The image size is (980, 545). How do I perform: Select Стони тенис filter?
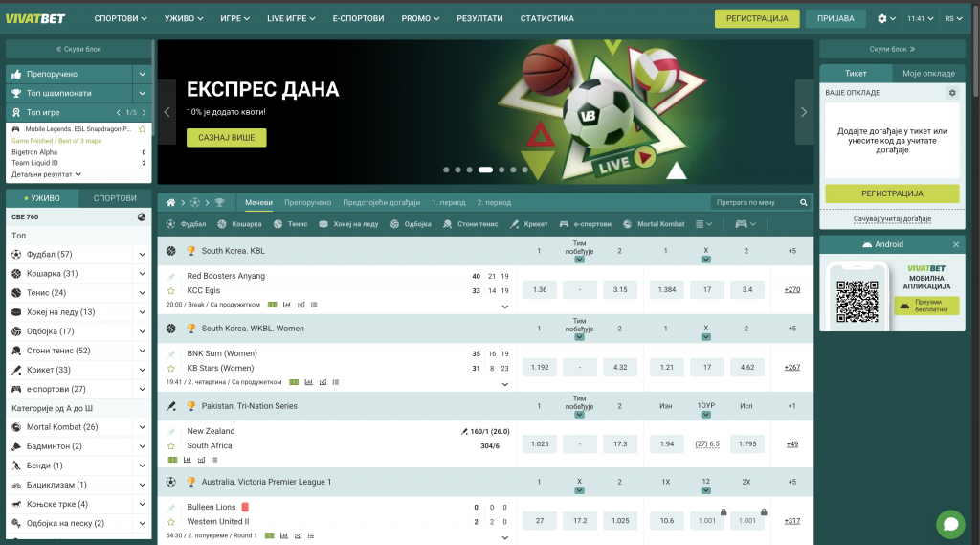coord(471,224)
